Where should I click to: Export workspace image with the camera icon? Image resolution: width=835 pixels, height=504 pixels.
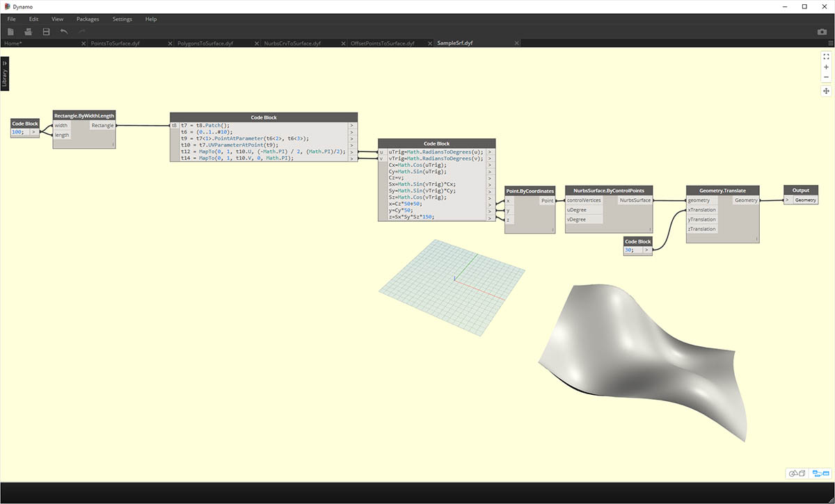(822, 32)
